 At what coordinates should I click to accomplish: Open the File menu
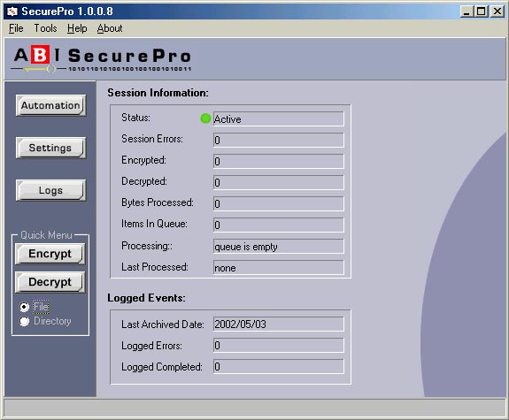click(x=16, y=28)
